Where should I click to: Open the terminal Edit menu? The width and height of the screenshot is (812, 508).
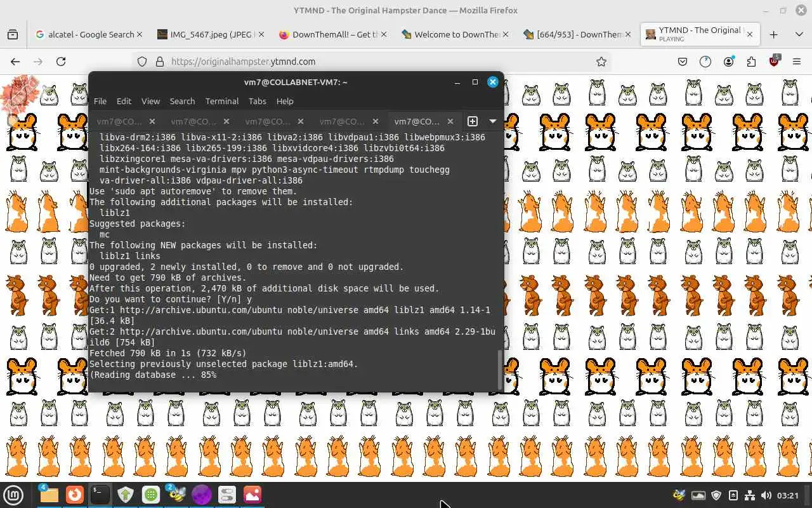tap(124, 101)
